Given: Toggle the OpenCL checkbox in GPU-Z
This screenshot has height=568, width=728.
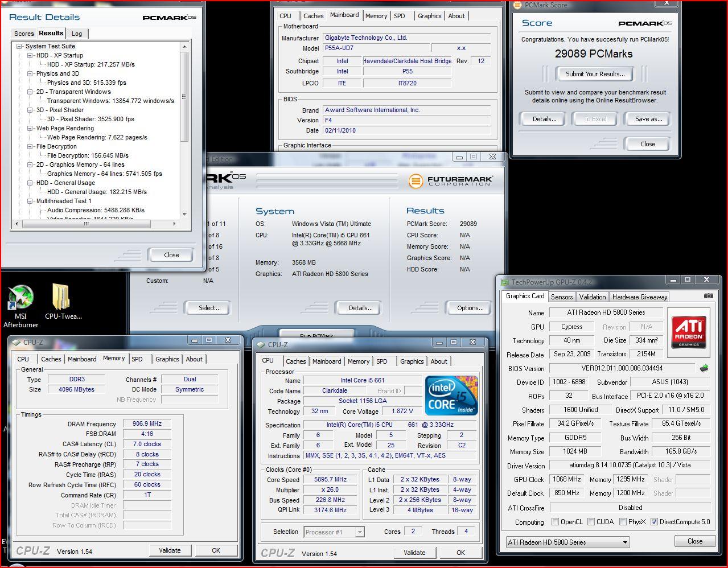Looking at the screenshot, I should point(555,522).
